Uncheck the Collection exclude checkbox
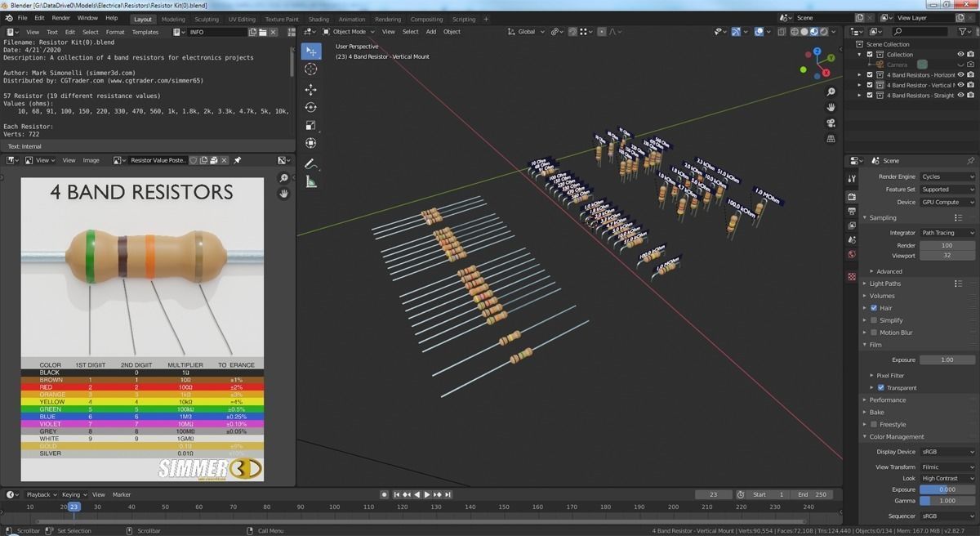 coord(870,55)
